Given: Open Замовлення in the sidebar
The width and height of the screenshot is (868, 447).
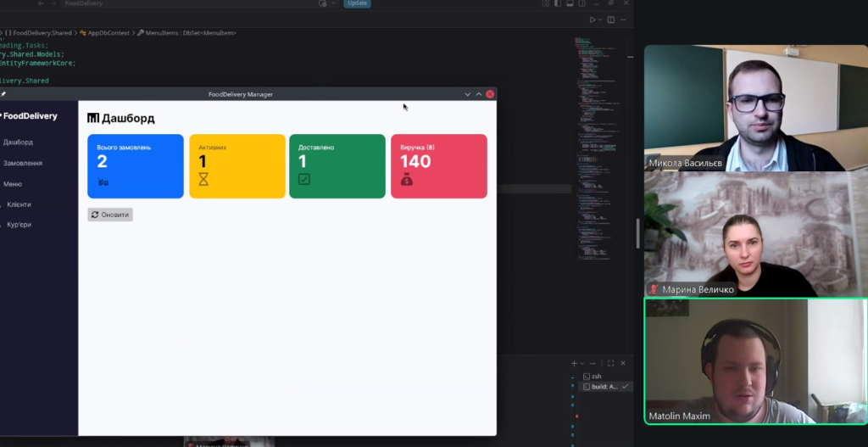Looking at the screenshot, I should (x=23, y=163).
